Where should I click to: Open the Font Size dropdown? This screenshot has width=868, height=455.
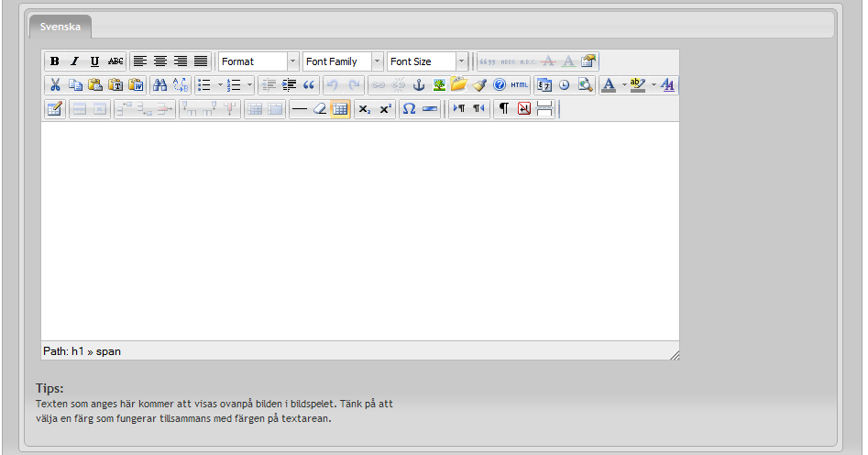427,61
